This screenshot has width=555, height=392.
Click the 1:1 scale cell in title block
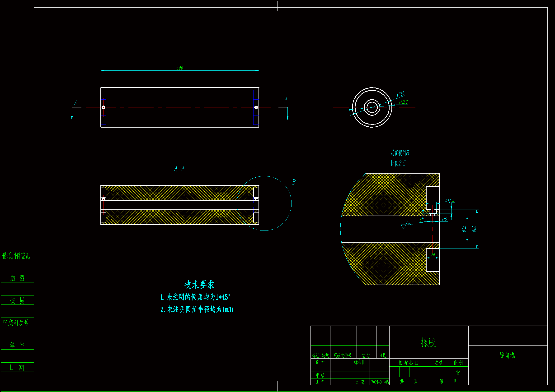pyautogui.click(x=458, y=373)
